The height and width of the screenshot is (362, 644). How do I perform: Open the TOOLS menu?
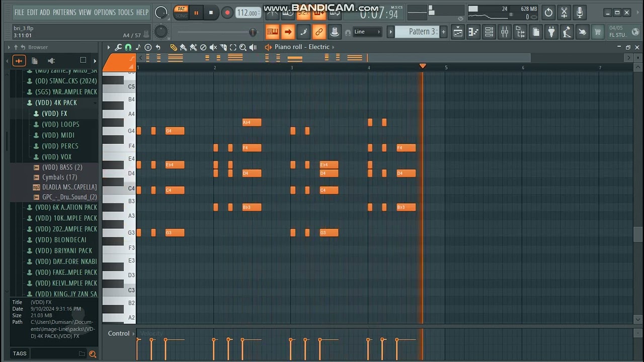click(x=126, y=12)
